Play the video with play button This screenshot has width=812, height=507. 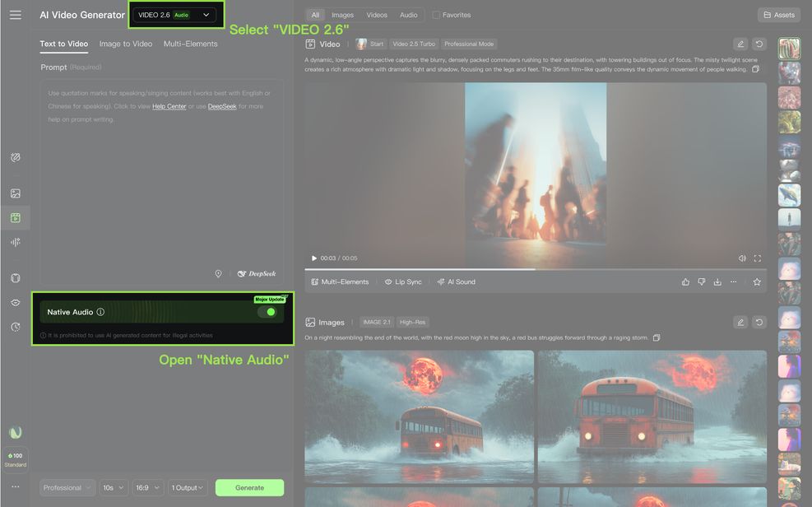click(x=313, y=258)
